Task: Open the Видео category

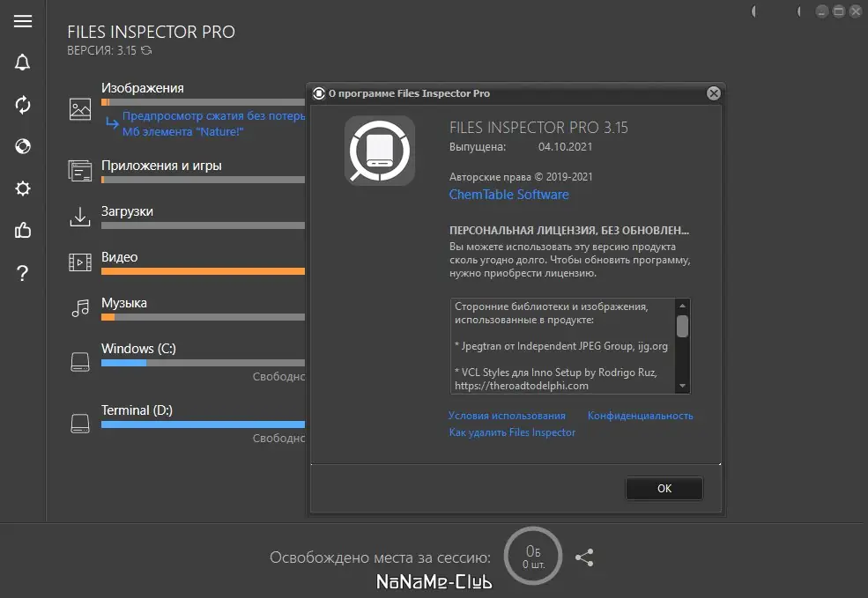Action: [x=120, y=257]
